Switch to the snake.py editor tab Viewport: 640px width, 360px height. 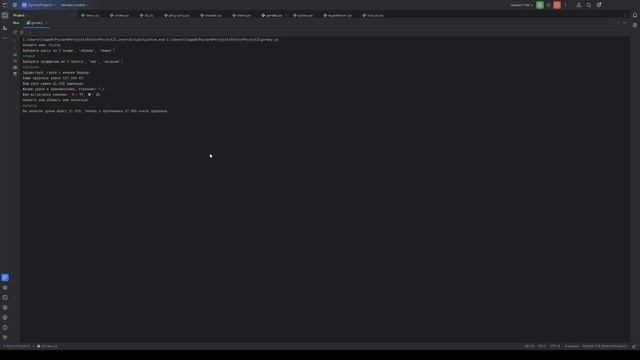tap(120, 16)
